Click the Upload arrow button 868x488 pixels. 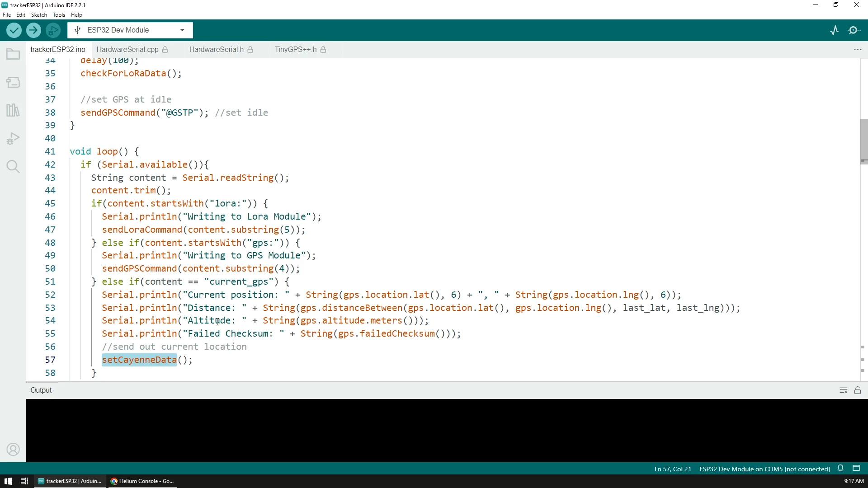point(33,30)
